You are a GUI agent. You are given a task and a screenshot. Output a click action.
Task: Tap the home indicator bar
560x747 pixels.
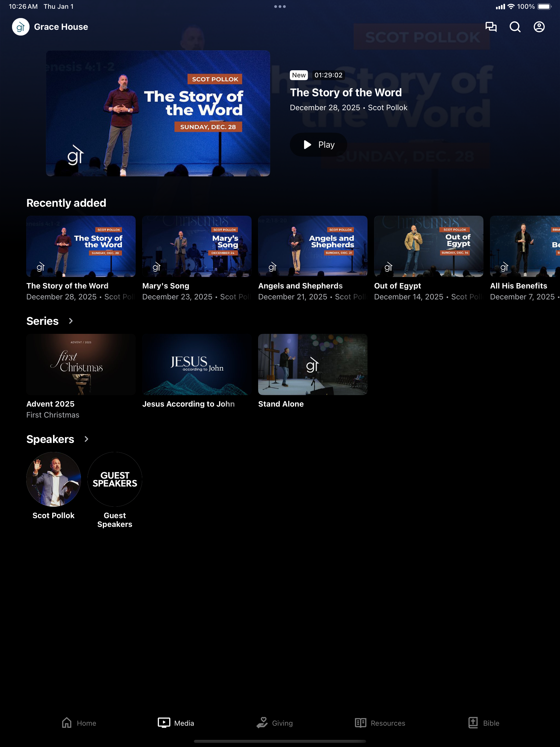click(x=280, y=741)
